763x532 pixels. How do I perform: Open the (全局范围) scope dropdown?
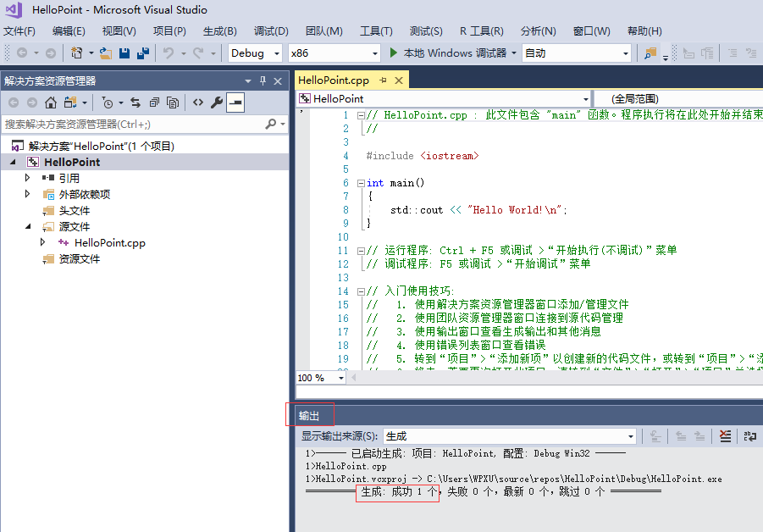[679, 99]
